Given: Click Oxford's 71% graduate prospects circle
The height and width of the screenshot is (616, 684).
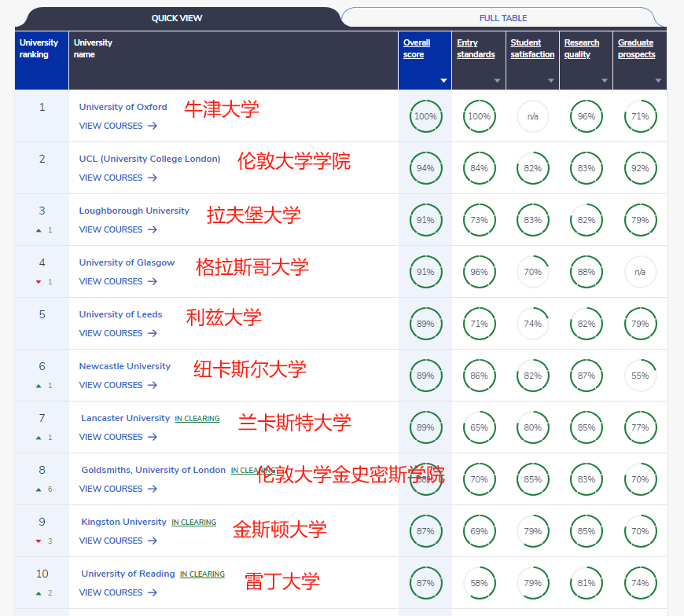Looking at the screenshot, I should pyautogui.click(x=640, y=116).
